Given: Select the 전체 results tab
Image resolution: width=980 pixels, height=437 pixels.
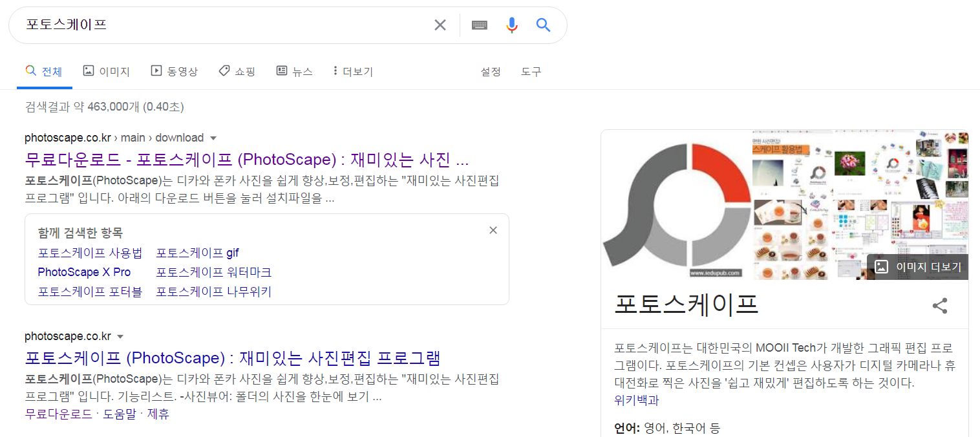Looking at the screenshot, I should tap(44, 71).
